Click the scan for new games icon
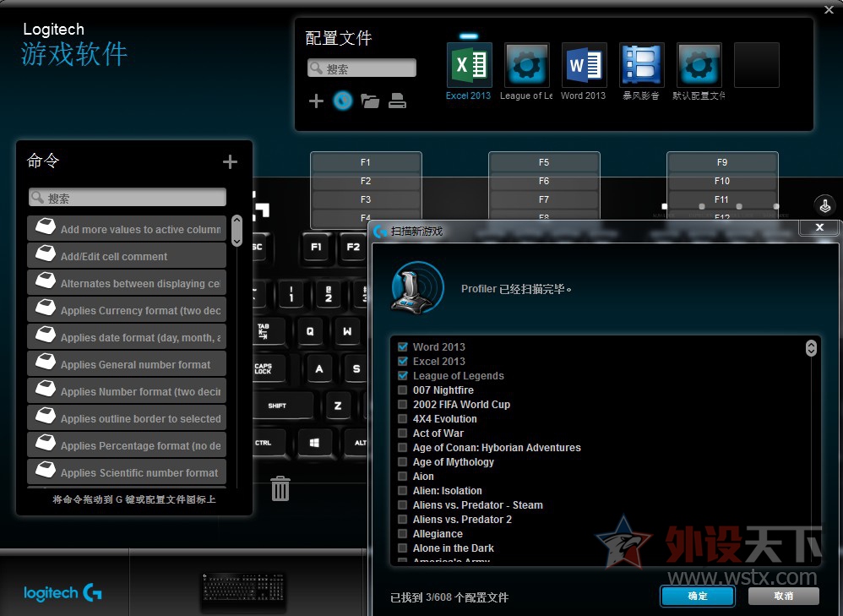The width and height of the screenshot is (843, 616). click(343, 101)
